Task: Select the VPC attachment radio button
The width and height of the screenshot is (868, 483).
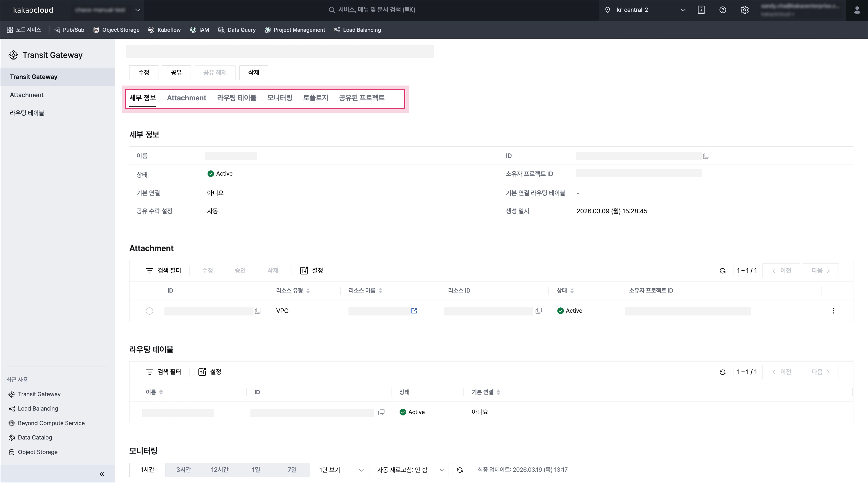Action: 149,311
